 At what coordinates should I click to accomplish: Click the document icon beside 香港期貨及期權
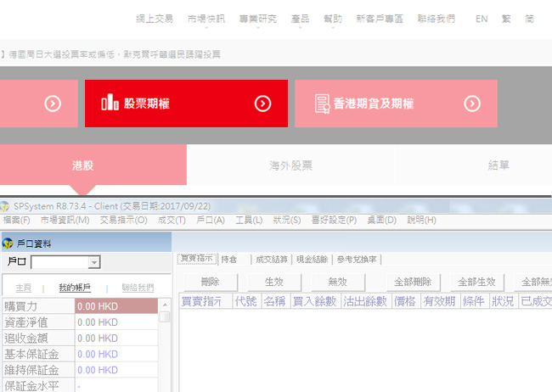[322, 104]
